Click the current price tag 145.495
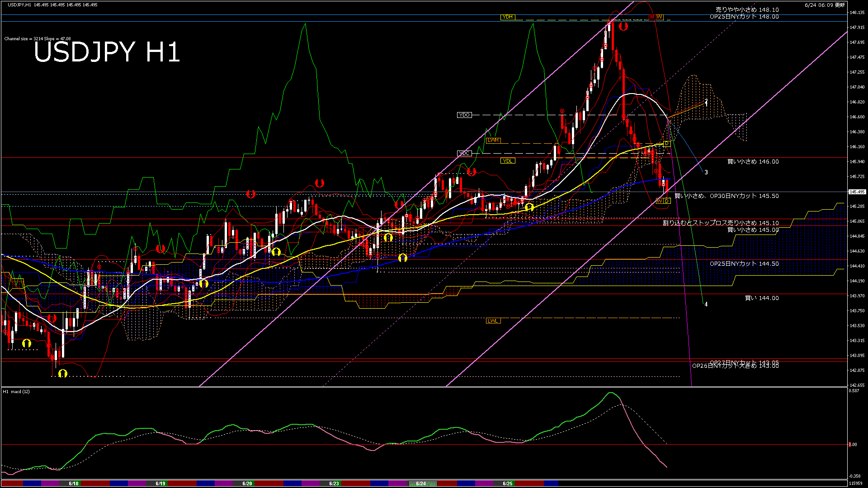Image resolution: width=868 pixels, height=488 pixels. [857, 192]
